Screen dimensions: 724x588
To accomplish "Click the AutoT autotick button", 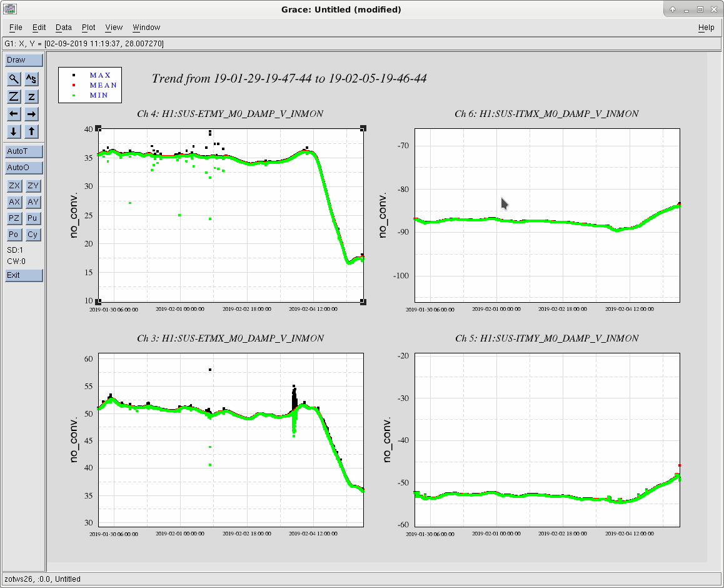I will point(24,151).
